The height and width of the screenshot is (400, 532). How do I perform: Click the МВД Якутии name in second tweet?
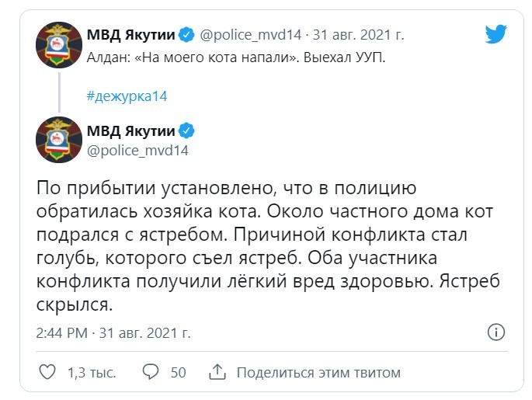[131, 130]
